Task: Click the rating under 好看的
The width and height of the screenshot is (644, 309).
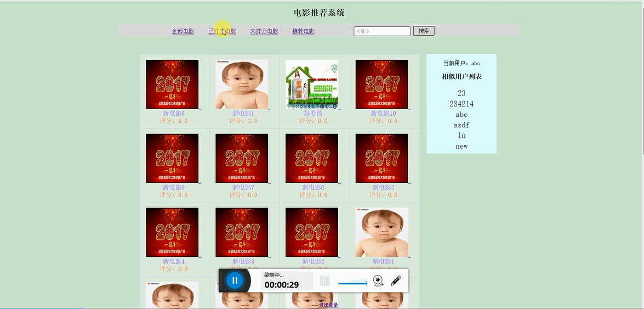Action: [314, 121]
